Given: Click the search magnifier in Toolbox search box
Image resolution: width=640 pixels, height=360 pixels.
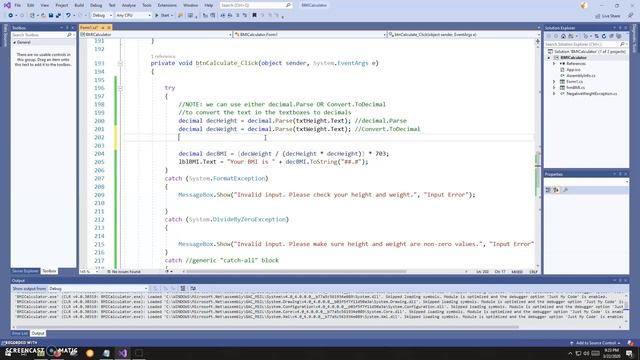Looking at the screenshot, I should point(69,35).
